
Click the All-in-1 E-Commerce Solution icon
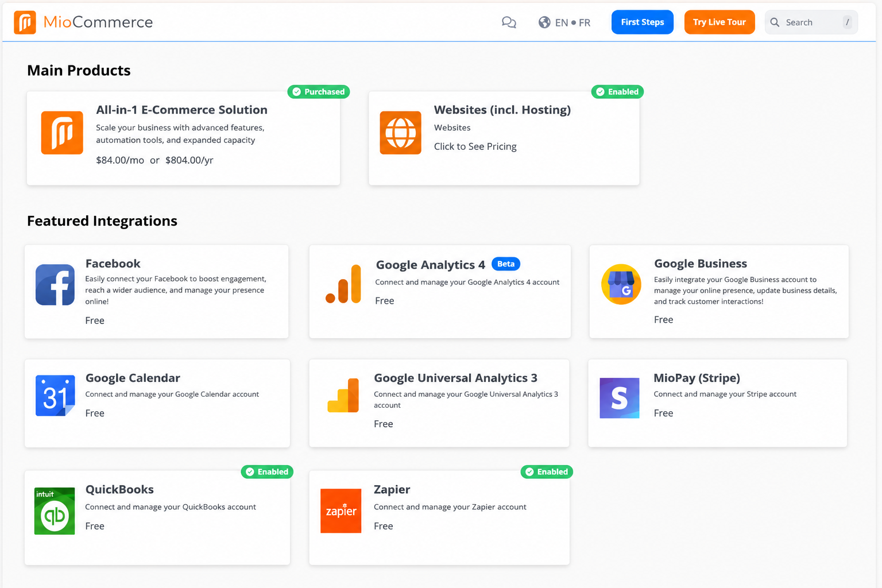pos(62,133)
